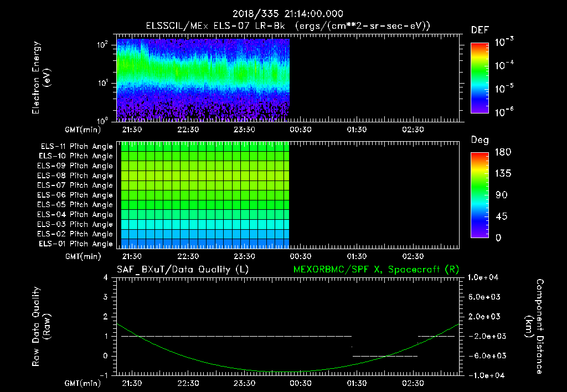Choose the ELS-04 Pitch Angle row label
Screen dimensions: 567x392
coord(74,214)
